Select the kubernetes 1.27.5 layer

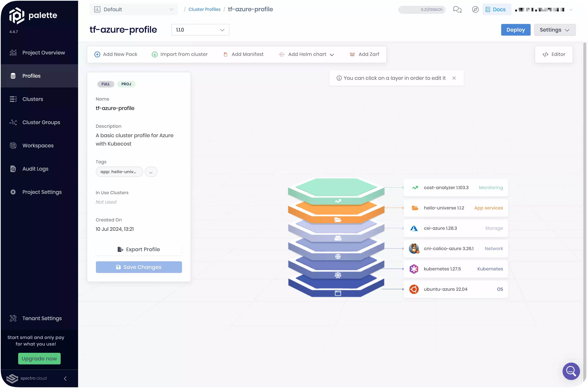(456, 269)
